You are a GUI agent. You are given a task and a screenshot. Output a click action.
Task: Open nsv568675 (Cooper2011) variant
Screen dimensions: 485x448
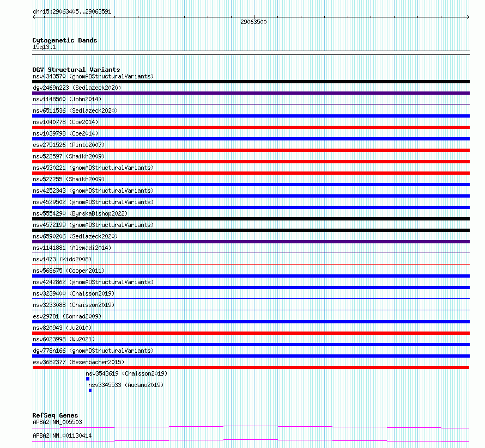pos(69,271)
